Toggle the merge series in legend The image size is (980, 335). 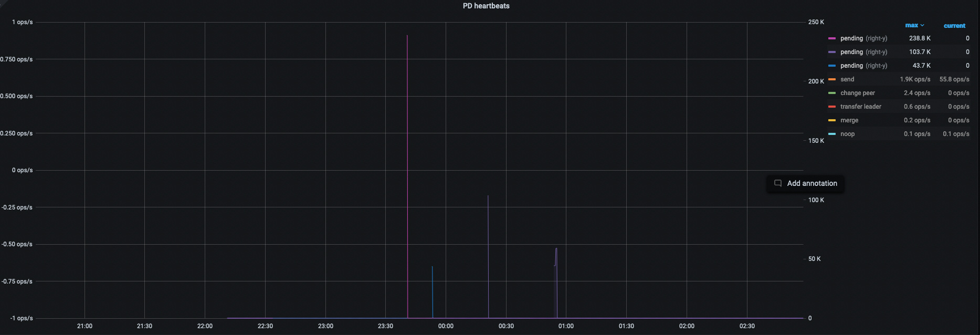coord(849,120)
